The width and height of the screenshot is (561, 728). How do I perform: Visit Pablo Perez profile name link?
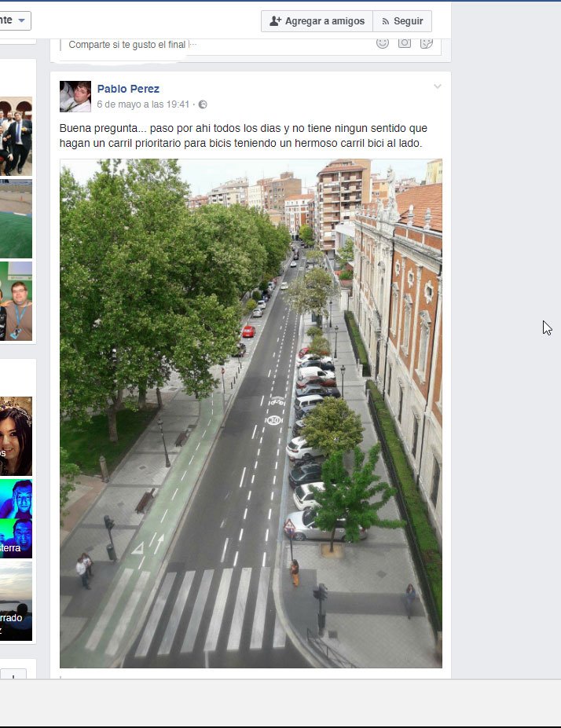tap(128, 89)
